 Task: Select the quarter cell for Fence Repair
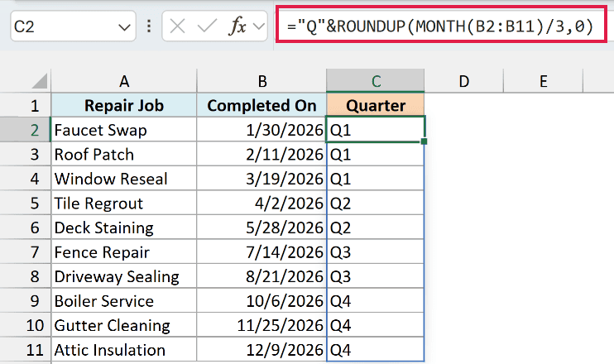point(376,251)
